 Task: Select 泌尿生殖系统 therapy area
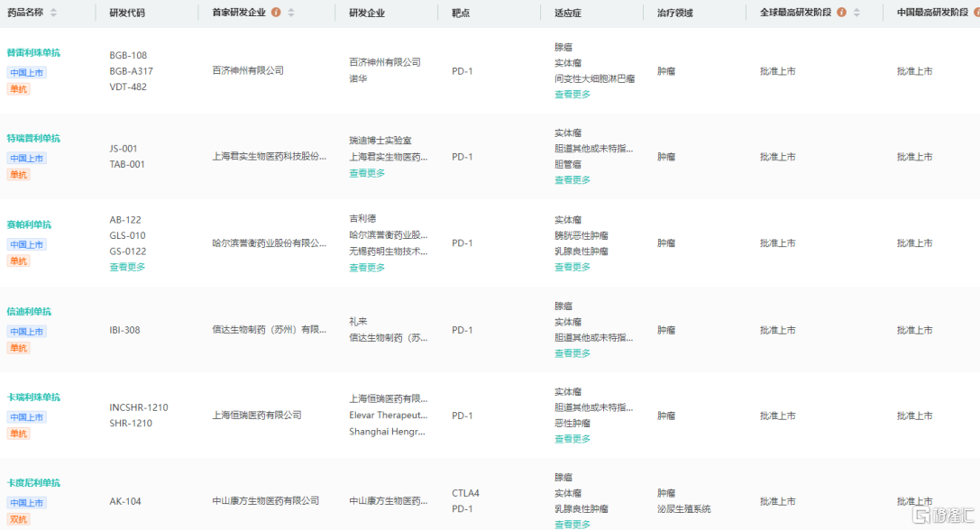[x=683, y=508]
